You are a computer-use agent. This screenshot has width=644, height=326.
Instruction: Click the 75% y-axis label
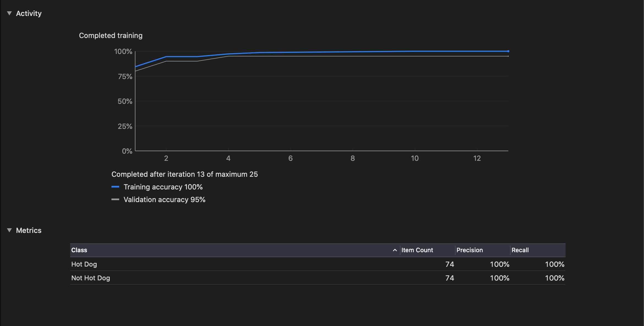point(125,76)
